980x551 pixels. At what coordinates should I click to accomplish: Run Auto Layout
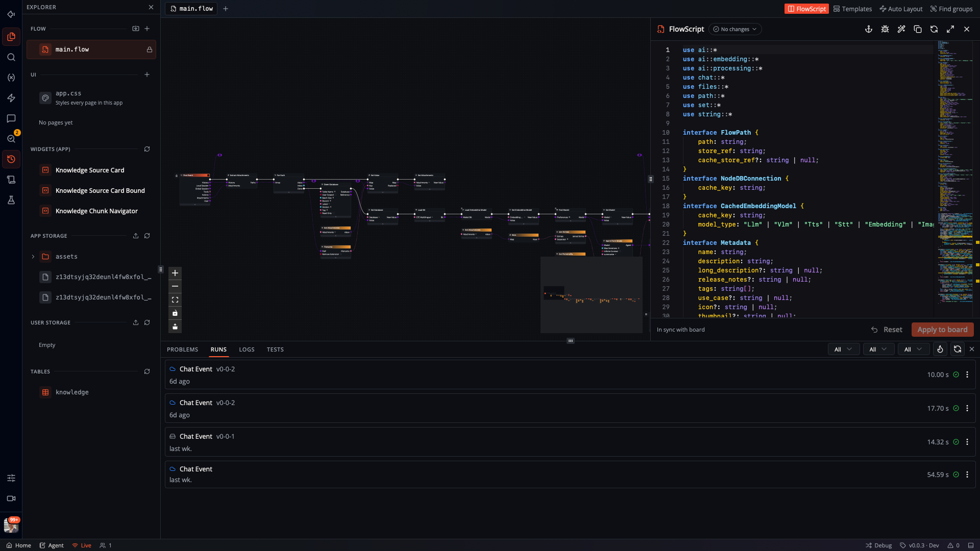coord(901,9)
